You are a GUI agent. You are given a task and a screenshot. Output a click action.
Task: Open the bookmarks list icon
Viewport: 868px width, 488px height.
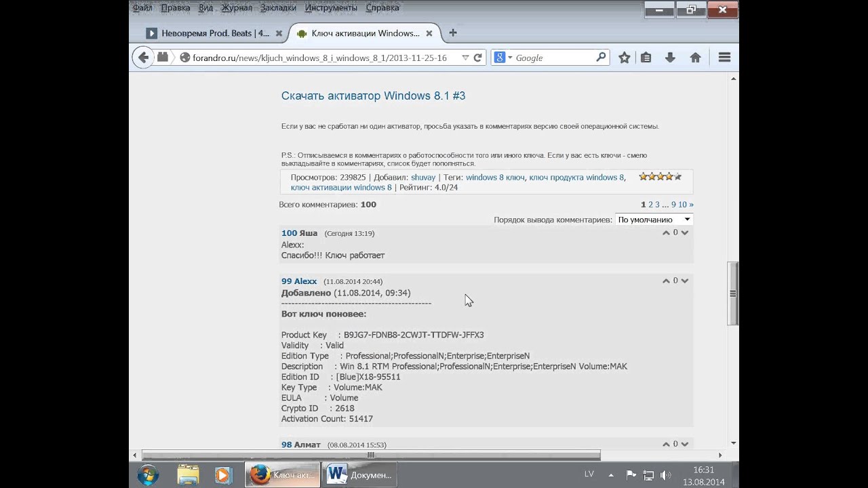646,58
